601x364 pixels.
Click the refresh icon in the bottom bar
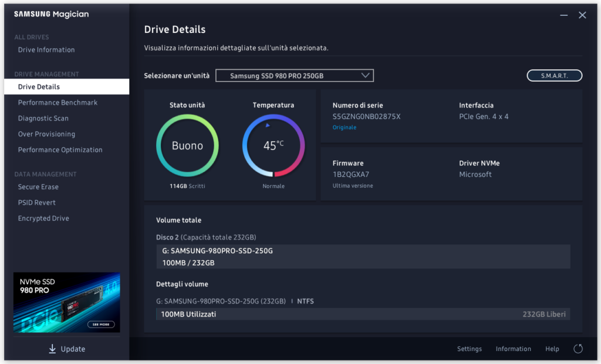point(578,349)
